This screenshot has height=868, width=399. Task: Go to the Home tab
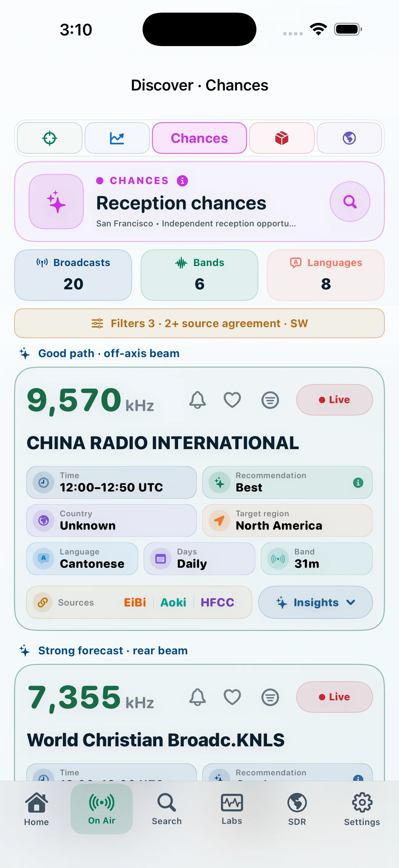click(36, 809)
